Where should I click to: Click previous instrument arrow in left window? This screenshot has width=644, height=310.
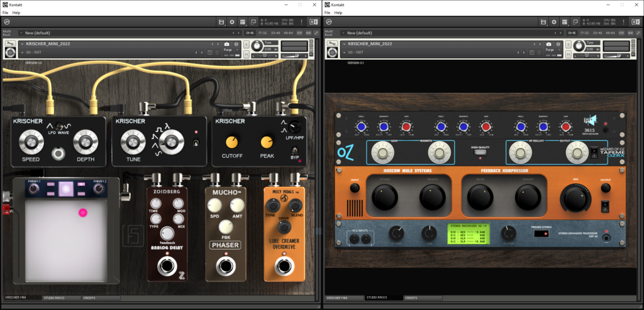[213, 45]
